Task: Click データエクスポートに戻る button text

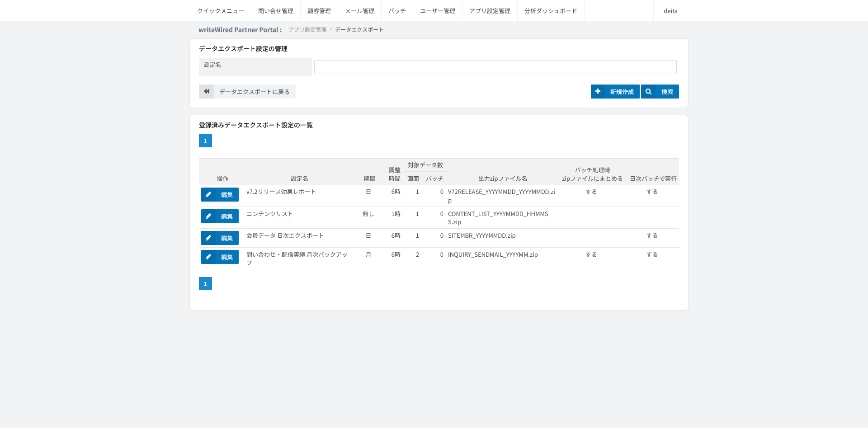Action: point(255,92)
